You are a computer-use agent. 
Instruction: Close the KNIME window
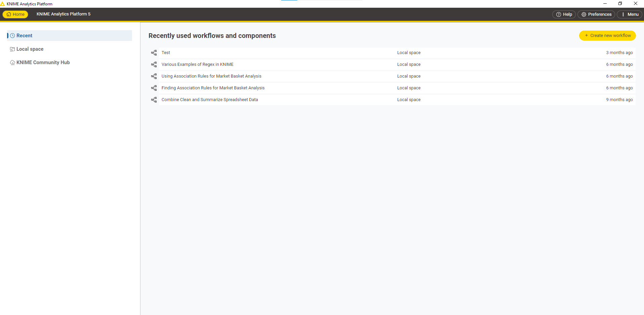[x=636, y=4]
